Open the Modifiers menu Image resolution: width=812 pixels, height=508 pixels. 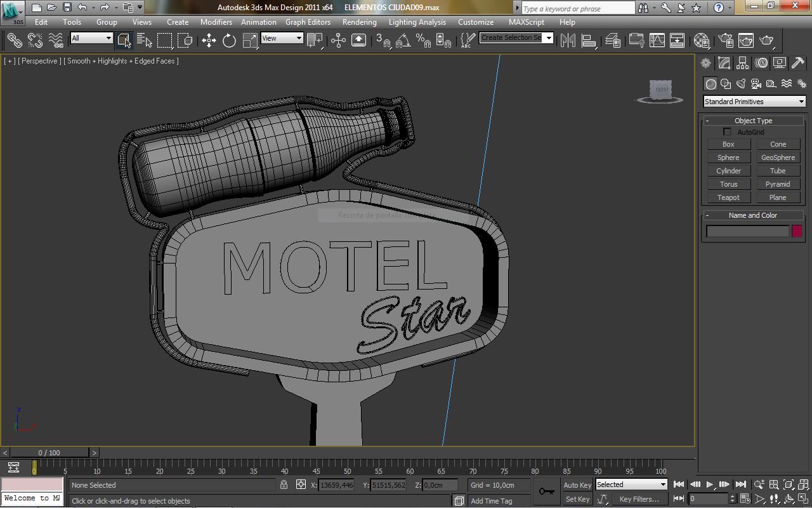216,22
